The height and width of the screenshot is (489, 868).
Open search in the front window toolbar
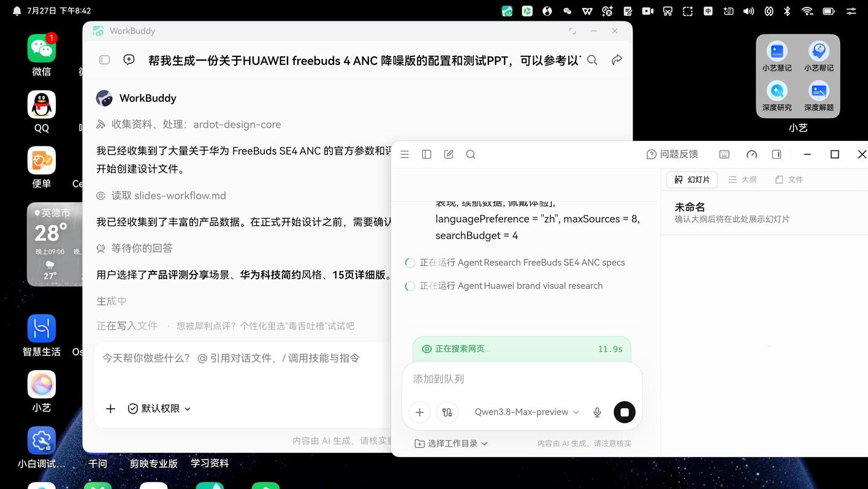pyautogui.click(x=471, y=154)
